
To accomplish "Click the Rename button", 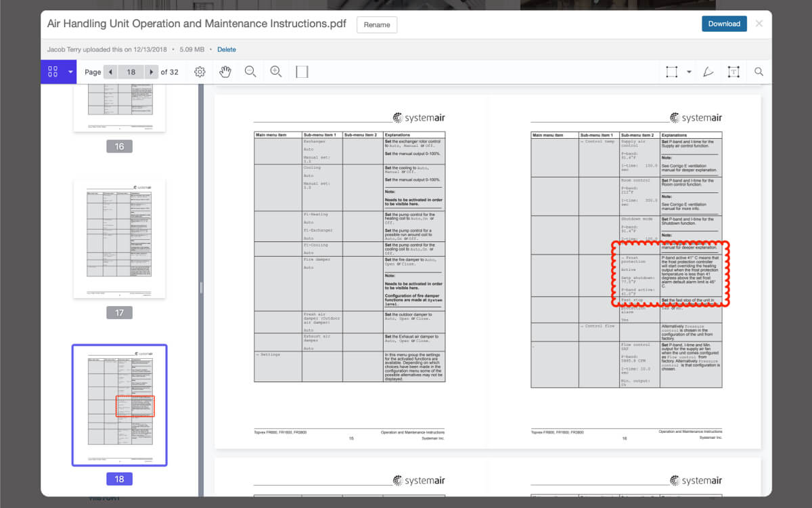I will (x=377, y=25).
